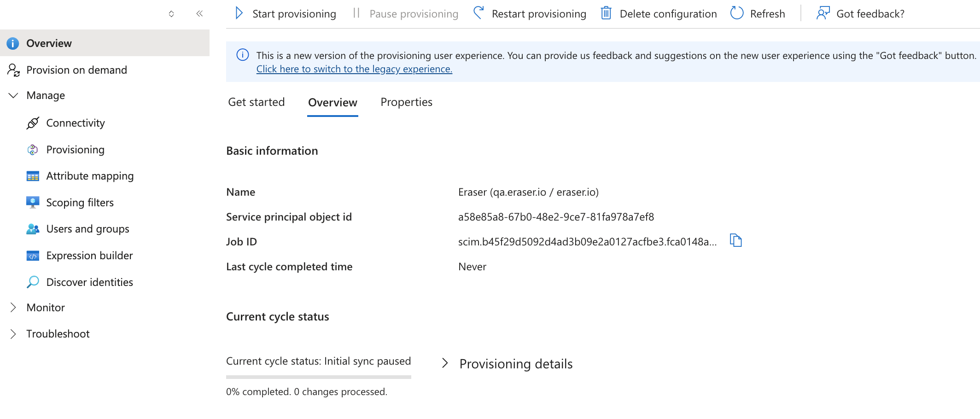Expand the Troubleshoot section
The image size is (980, 419).
click(x=13, y=334)
